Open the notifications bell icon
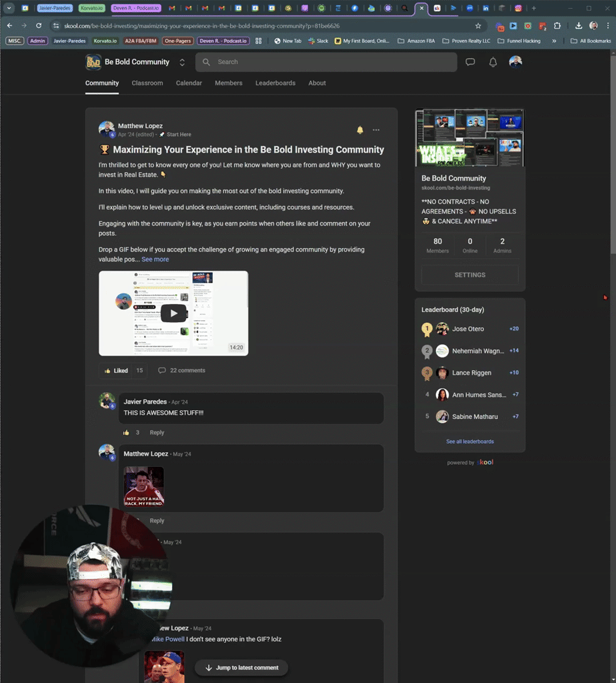Screen dimensions: 616x683 492,61
